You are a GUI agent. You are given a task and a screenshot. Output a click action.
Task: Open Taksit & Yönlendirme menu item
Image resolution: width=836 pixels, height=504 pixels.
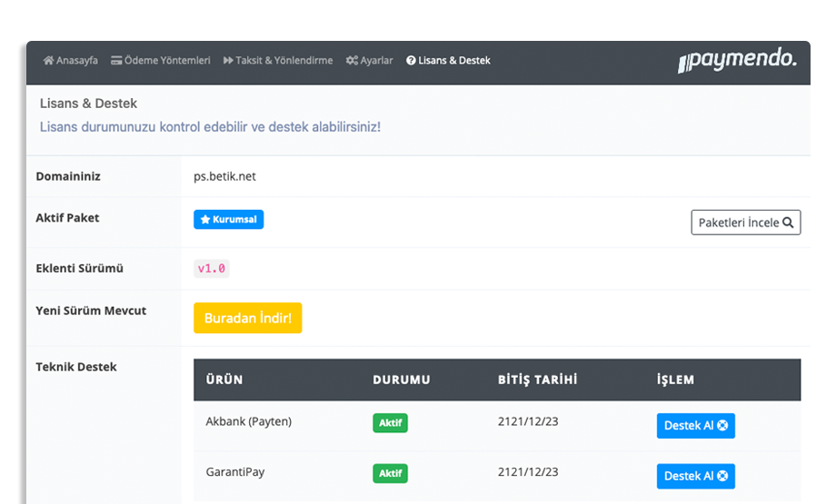[x=278, y=60]
